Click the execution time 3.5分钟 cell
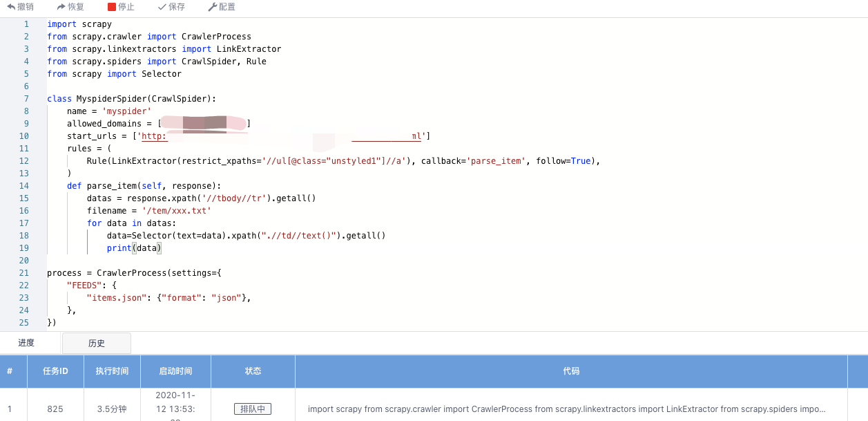This screenshot has height=421, width=868. click(x=112, y=409)
